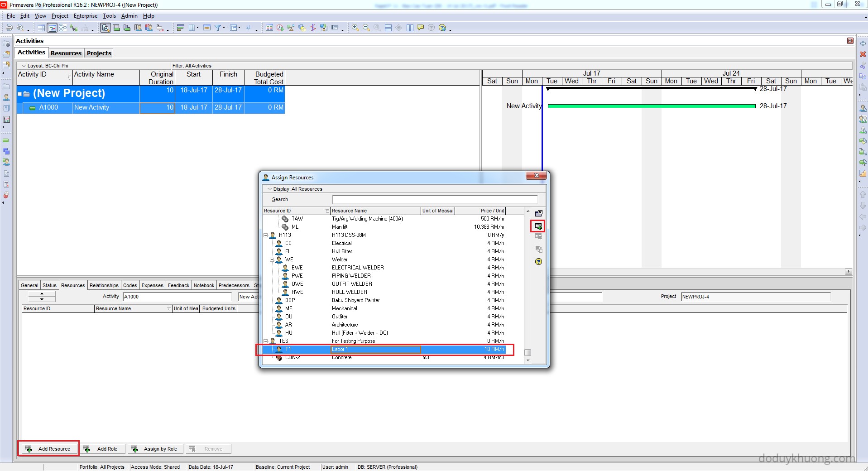The width and height of the screenshot is (868, 471).
Task: Click the yellow Help icon in dialog
Action: coord(538,262)
